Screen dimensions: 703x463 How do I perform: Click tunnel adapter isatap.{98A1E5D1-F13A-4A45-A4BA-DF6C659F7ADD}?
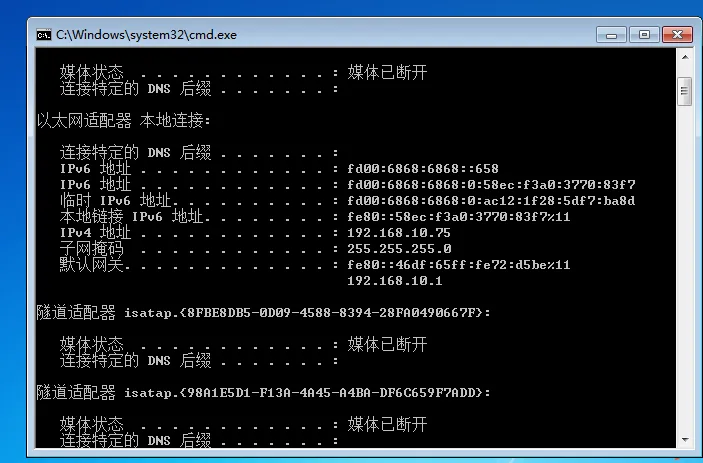[264, 393]
